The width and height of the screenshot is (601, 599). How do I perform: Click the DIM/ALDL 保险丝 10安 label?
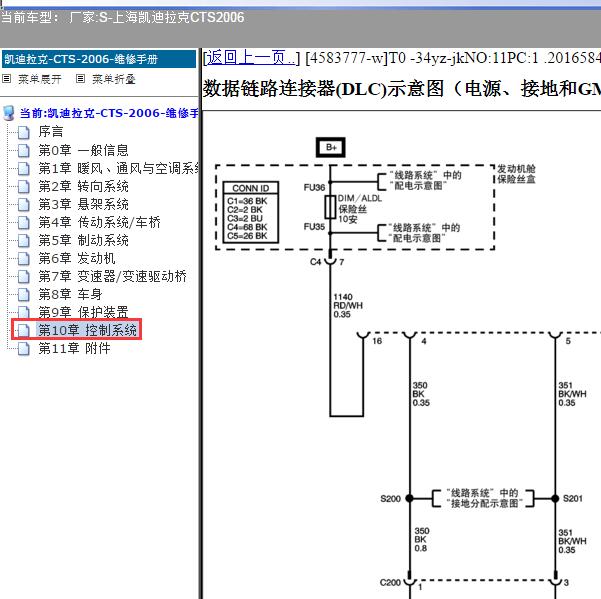click(x=360, y=209)
